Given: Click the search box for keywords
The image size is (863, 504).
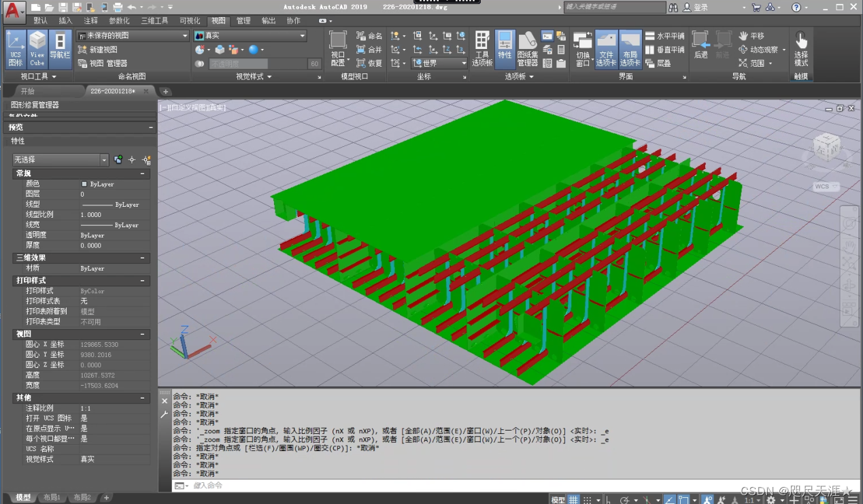Looking at the screenshot, I should (x=615, y=7).
